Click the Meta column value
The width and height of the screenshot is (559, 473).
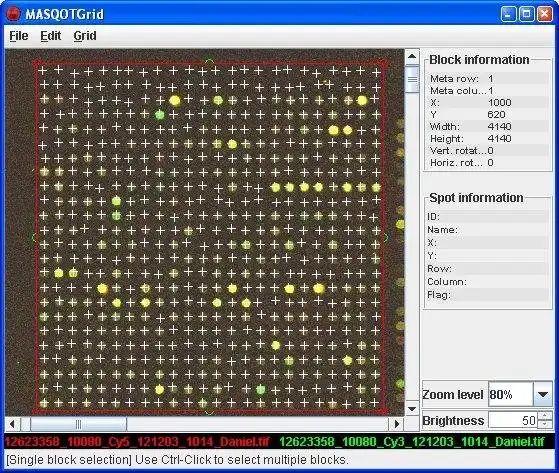491,91
